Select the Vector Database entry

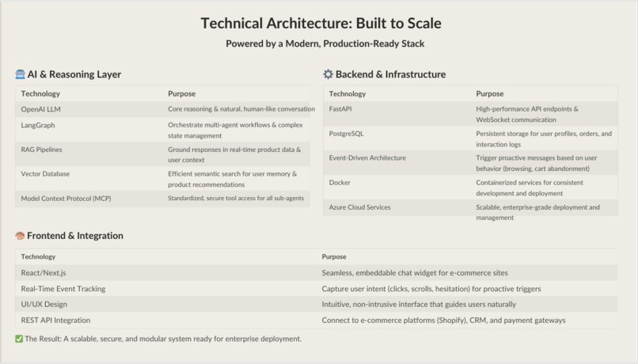pyautogui.click(x=45, y=173)
